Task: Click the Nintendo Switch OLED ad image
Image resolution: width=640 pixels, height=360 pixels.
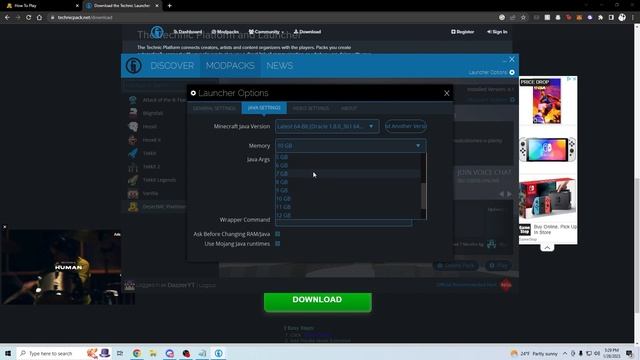Action: point(548,149)
